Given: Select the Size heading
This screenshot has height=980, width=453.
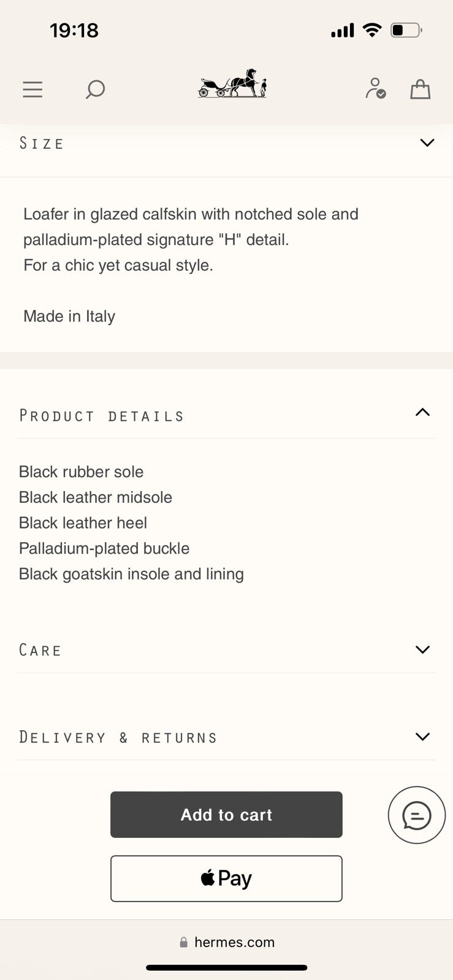Looking at the screenshot, I should coord(42,143).
